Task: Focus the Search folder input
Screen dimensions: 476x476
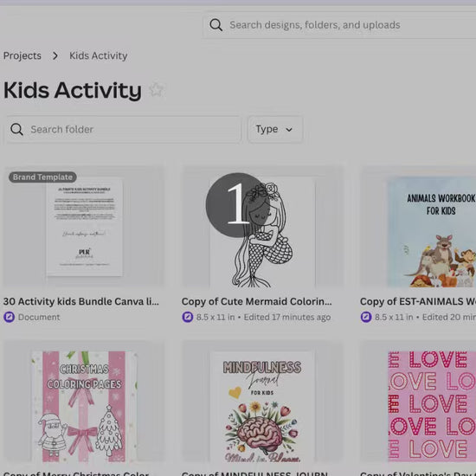Action: pos(124,129)
